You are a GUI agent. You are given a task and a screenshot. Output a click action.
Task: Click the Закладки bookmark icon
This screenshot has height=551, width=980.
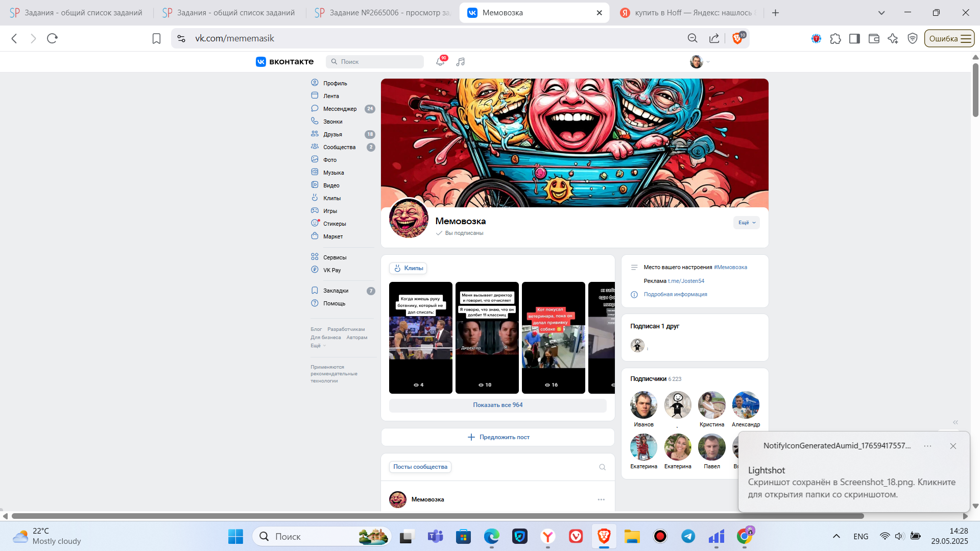pos(315,290)
